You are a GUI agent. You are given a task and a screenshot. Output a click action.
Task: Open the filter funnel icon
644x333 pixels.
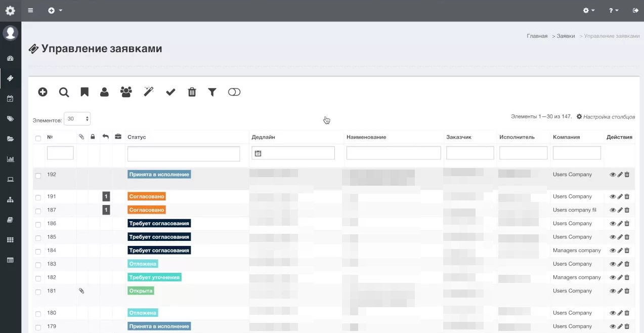[212, 92]
